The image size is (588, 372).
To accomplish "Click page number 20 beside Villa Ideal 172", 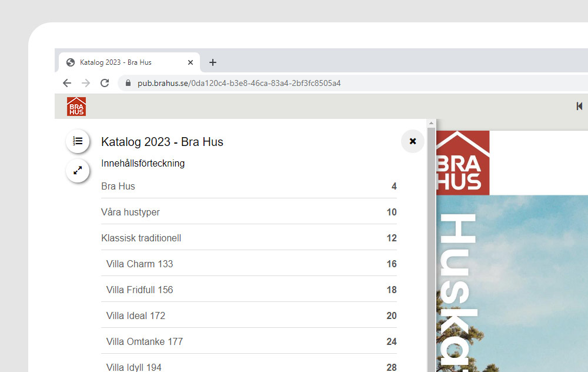I will (392, 315).
